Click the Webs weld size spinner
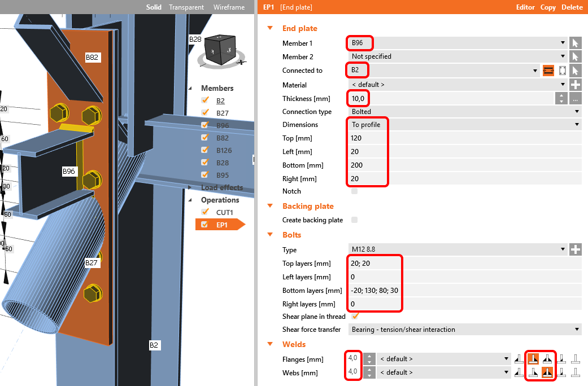The width and height of the screenshot is (588, 386). (369, 372)
